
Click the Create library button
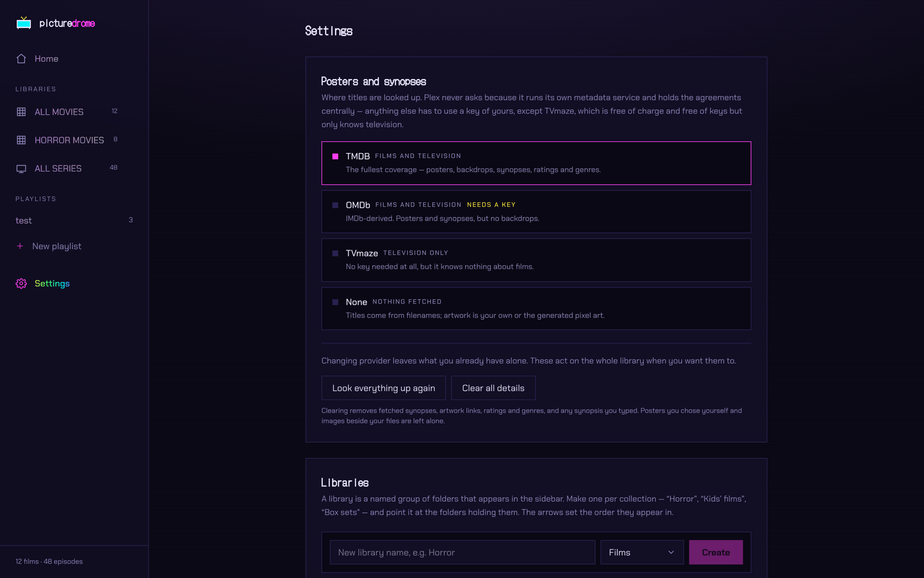716,552
